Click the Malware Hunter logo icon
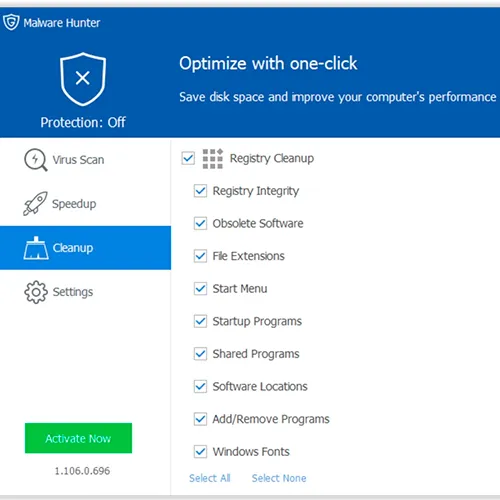 point(11,22)
